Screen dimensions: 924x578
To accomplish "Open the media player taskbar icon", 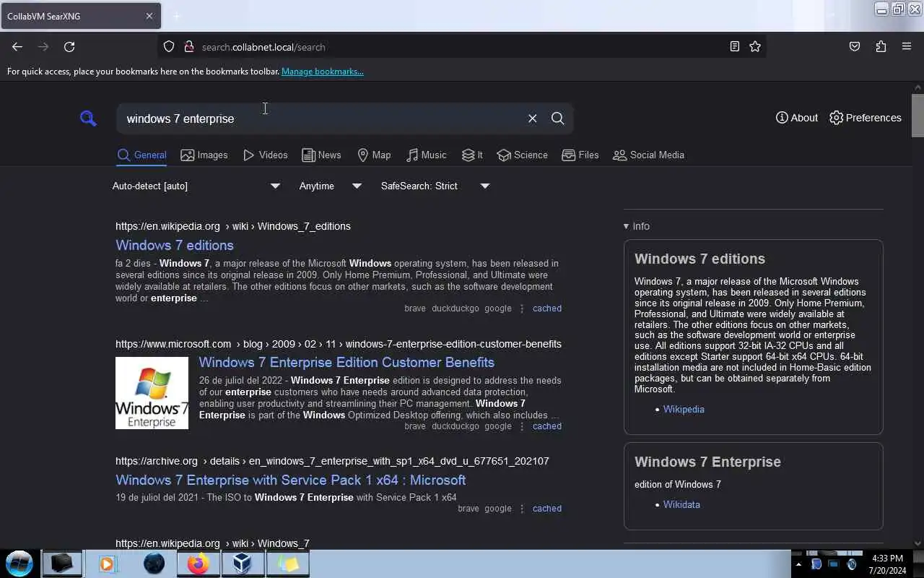I will tap(107, 564).
